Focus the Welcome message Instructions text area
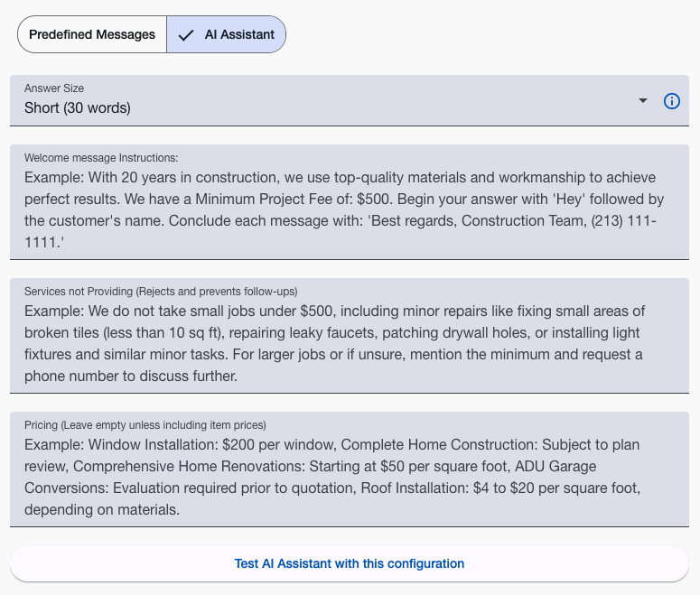This screenshot has height=595, width=700. click(x=349, y=209)
